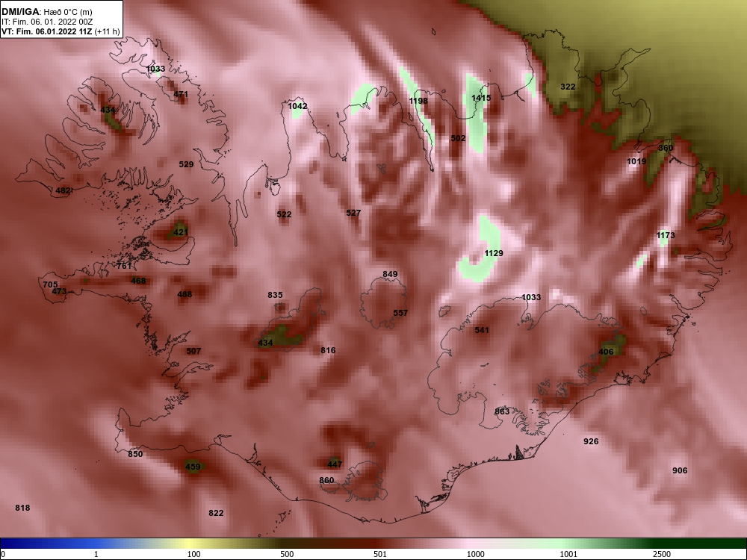Click the '322' value in the northeast
This screenshot has height=560, width=747.
568,87
